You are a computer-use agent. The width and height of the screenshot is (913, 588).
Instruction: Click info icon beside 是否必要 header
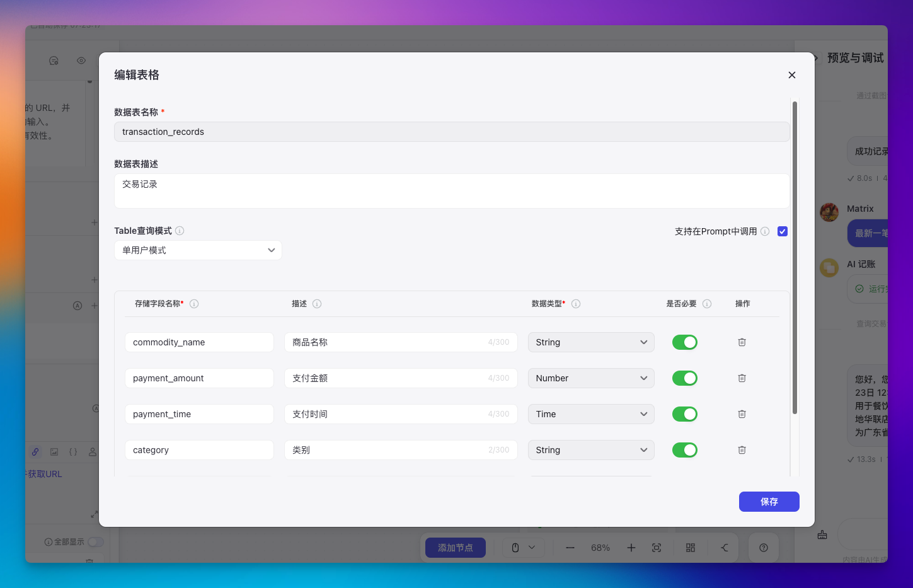707,304
